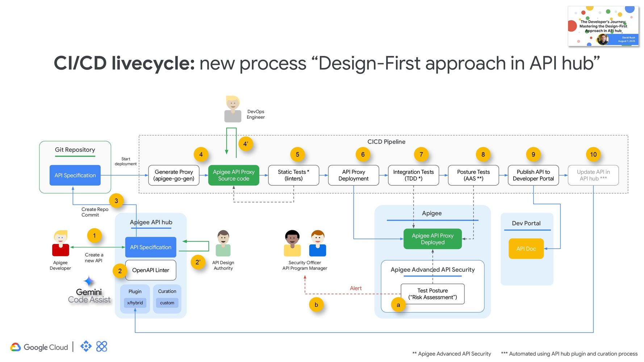
Task: Open step marker 'a' near Test Posture
Action: point(398,305)
